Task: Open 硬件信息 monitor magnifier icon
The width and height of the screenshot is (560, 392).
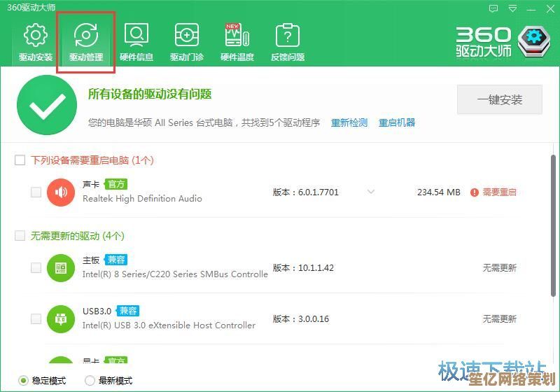Action: coord(136,35)
